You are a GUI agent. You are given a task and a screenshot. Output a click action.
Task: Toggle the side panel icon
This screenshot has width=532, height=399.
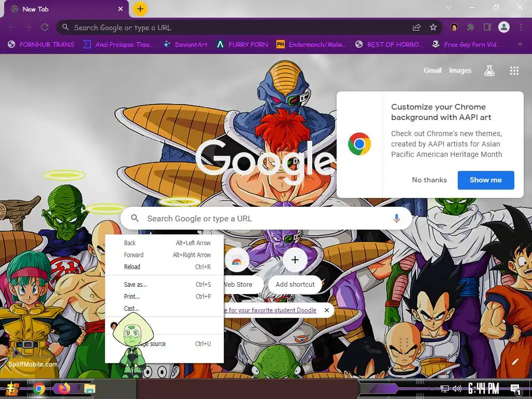(487, 27)
